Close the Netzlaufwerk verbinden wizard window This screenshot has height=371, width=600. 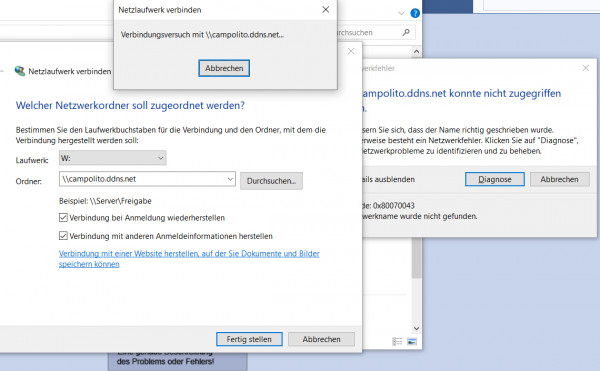click(351, 51)
